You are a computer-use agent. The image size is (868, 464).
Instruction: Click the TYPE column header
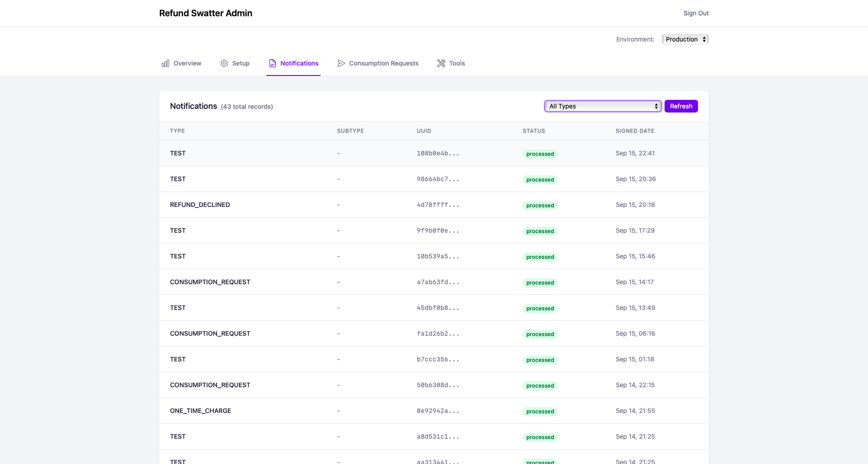coord(177,131)
